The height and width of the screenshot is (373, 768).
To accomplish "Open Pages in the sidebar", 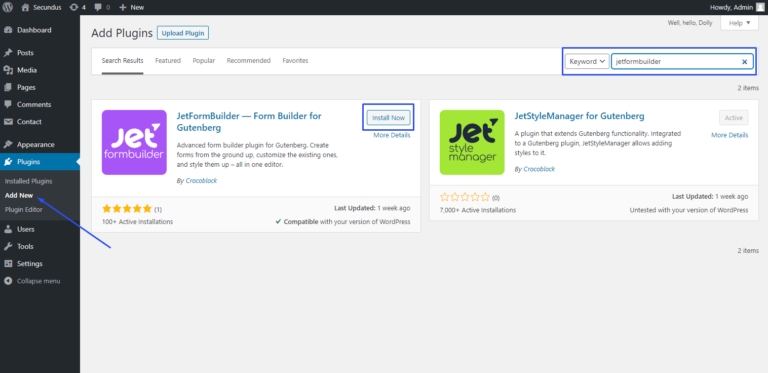I will tap(26, 87).
